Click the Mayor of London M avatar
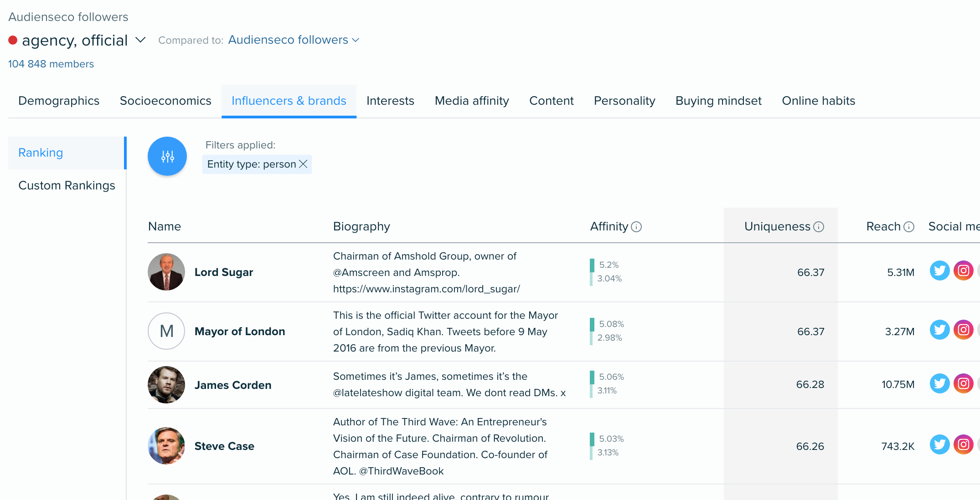This screenshot has height=500, width=980. click(166, 331)
